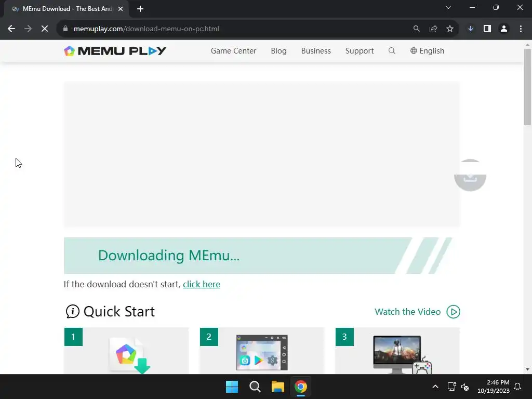Open Quick Start step 1 thumbnail
The width and height of the screenshot is (532, 399).
click(126, 351)
